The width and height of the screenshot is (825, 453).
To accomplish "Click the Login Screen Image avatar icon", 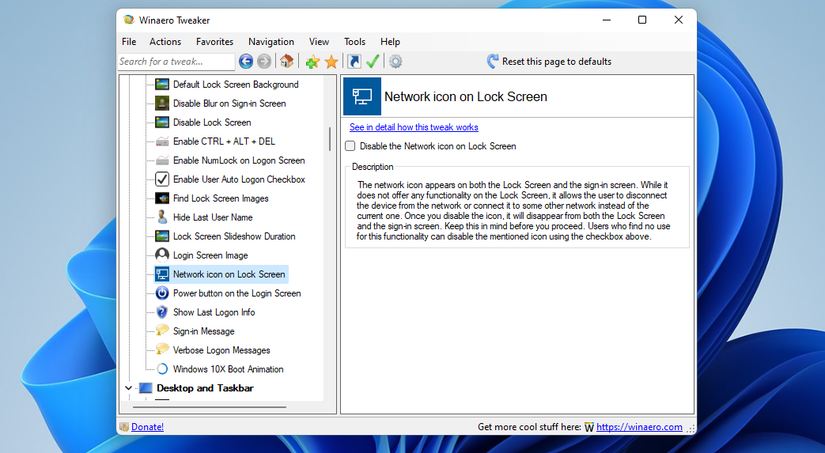I will click(x=162, y=255).
